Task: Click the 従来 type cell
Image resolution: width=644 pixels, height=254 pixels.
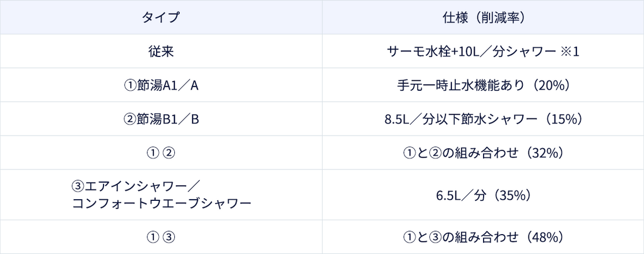Action: tap(160, 51)
